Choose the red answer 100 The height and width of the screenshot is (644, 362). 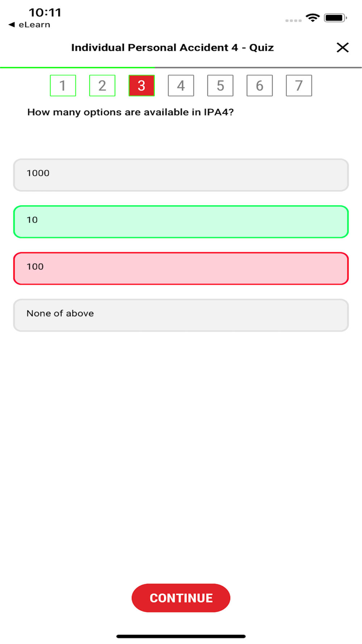[181, 268]
